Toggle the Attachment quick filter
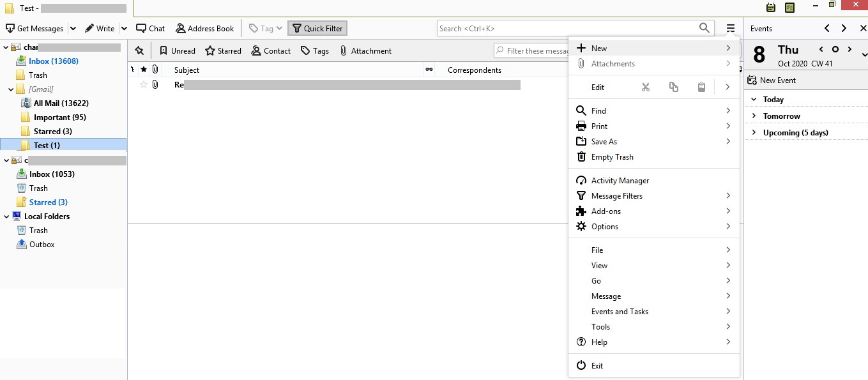Viewport: 868px width, 380px height. (365, 51)
